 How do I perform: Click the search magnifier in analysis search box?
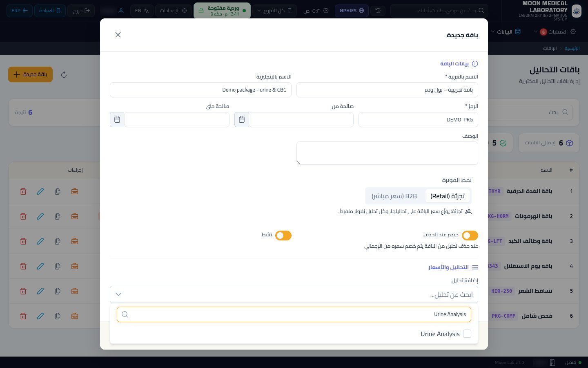[x=125, y=314]
